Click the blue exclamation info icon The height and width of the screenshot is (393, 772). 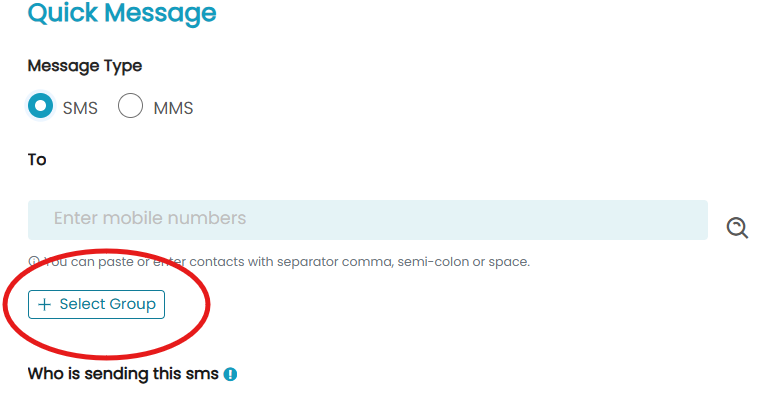[230, 374]
